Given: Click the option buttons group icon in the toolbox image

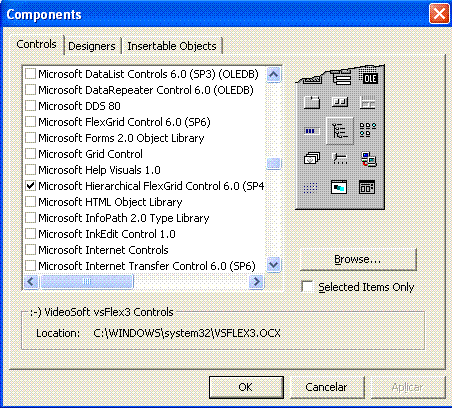Looking at the screenshot, I should (x=368, y=130).
